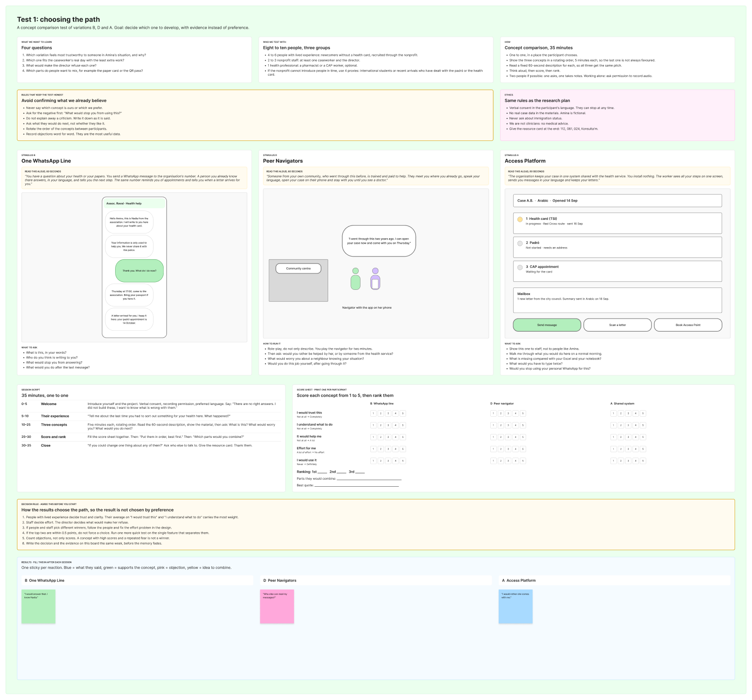Select the 'A letter arrived for you' chat bubble

click(x=129, y=319)
